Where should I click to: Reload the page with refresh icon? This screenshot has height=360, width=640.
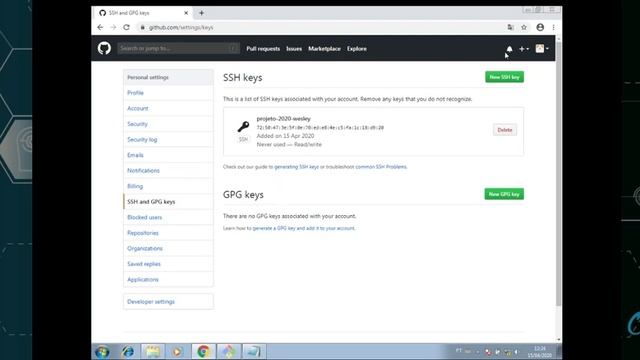(127, 27)
